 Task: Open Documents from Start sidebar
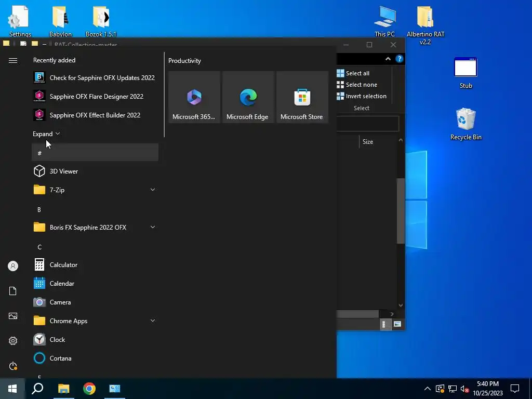[13, 291]
